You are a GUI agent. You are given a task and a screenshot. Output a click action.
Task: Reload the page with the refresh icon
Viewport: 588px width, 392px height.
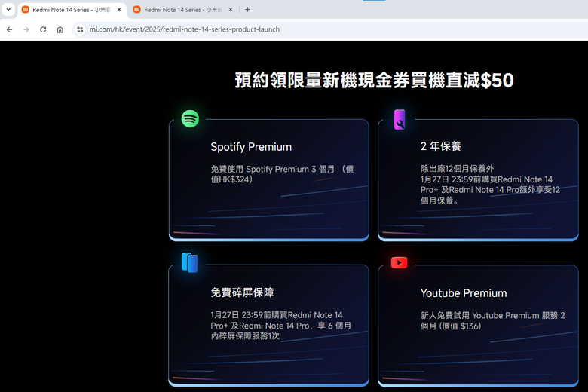pos(43,29)
